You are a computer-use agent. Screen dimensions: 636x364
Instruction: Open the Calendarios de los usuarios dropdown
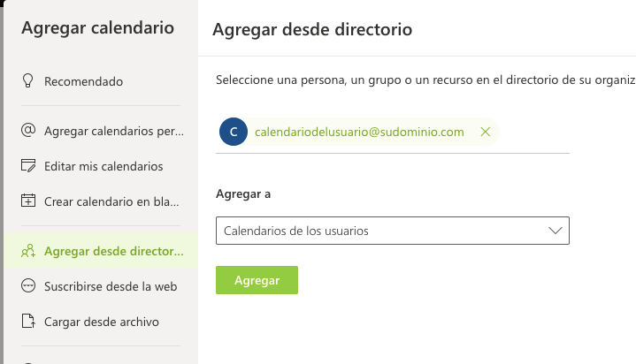[392, 231]
